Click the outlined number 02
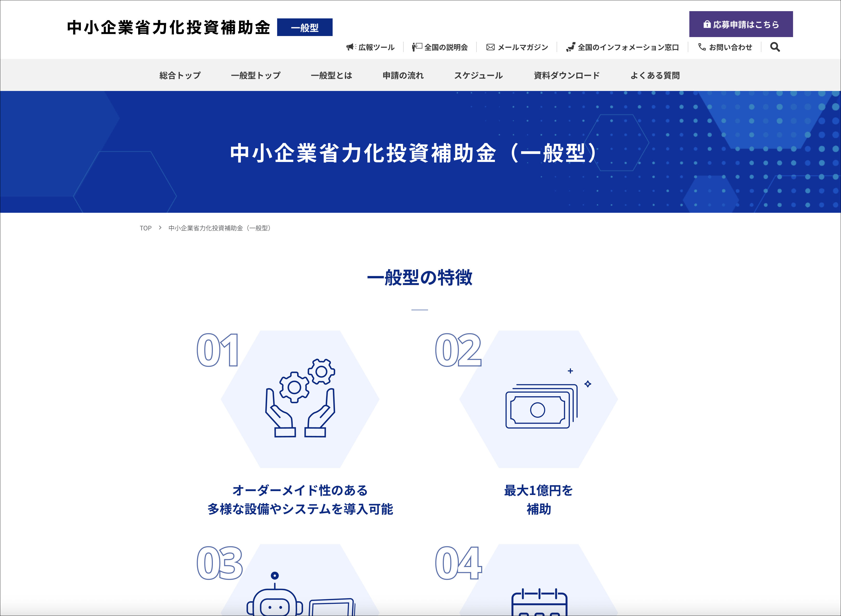 tap(458, 350)
